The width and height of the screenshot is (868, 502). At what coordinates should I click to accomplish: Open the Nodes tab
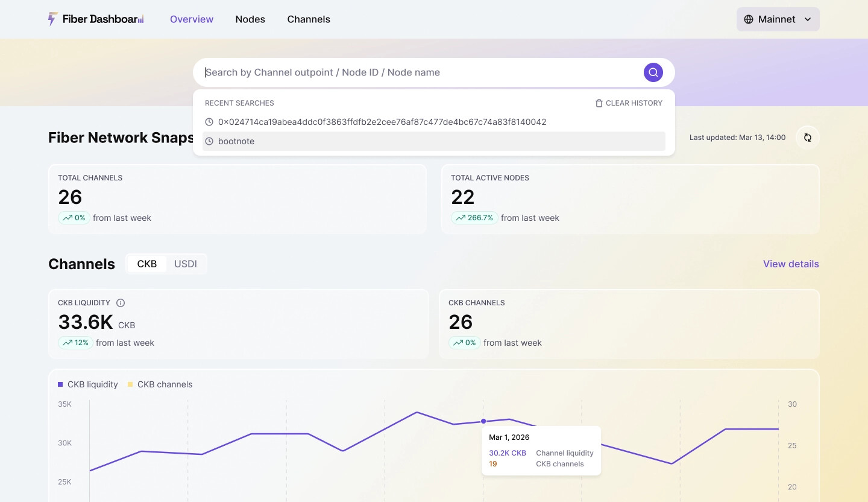tap(250, 19)
